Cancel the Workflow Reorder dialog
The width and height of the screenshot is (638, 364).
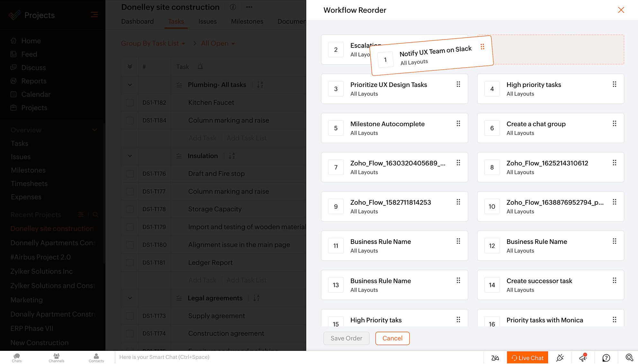point(392,338)
